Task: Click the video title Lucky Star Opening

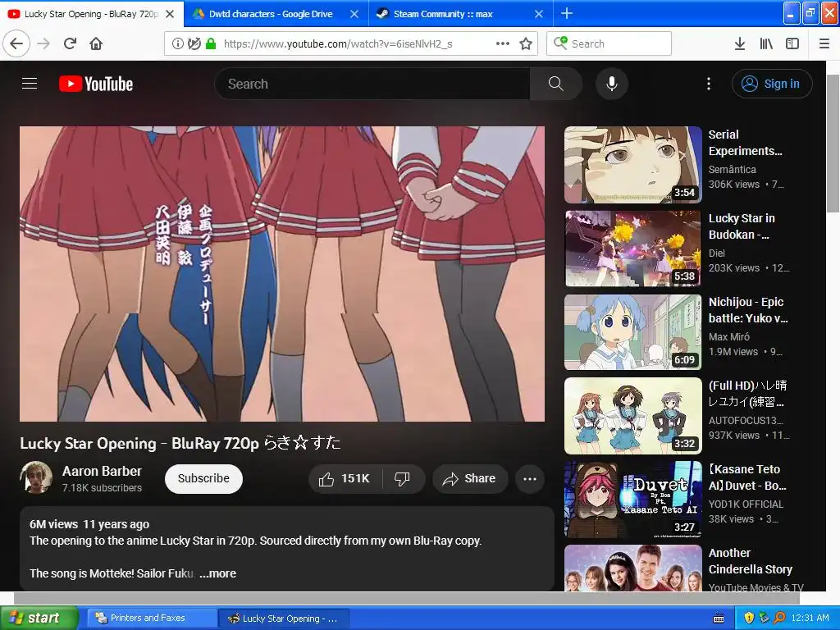Action: click(180, 443)
